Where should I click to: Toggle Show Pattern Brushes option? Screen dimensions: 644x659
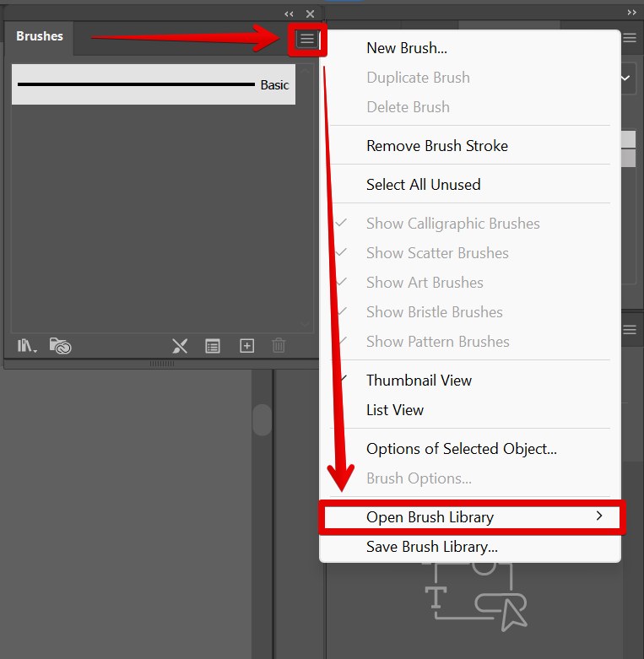pos(469,342)
